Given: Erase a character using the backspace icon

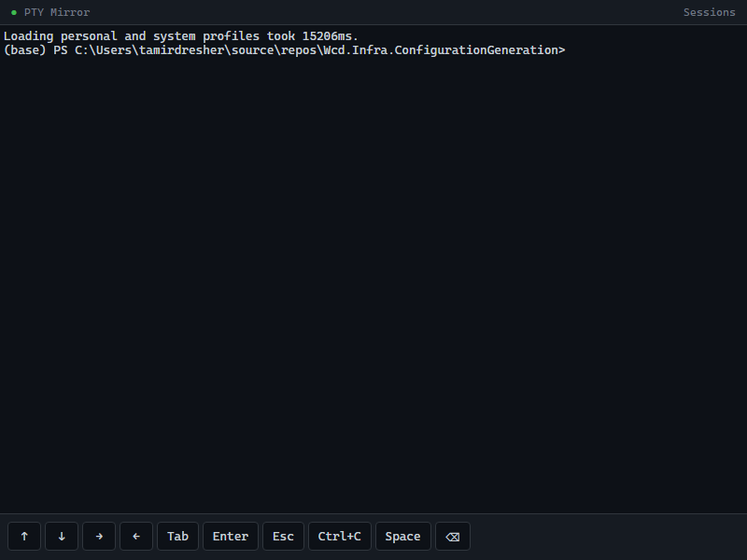Looking at the screenshot, I should (x=452, y=536).
